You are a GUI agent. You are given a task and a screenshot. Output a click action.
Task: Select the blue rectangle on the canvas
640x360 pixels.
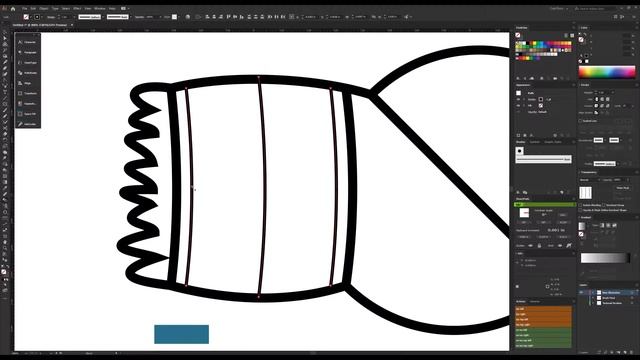tap(182, 334)
